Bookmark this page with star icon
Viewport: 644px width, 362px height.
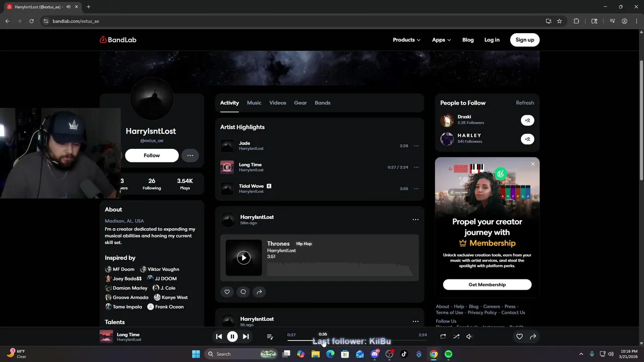(559, 21)
